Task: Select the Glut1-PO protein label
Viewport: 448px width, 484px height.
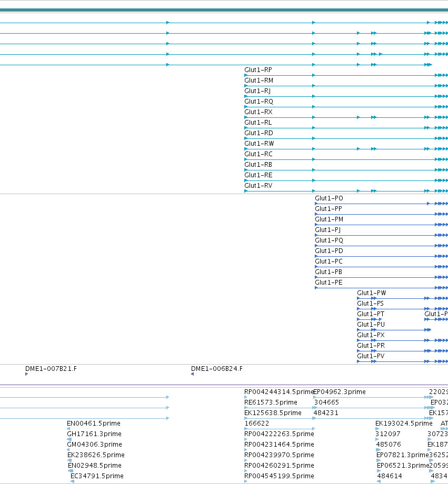Action: (328, 198)
